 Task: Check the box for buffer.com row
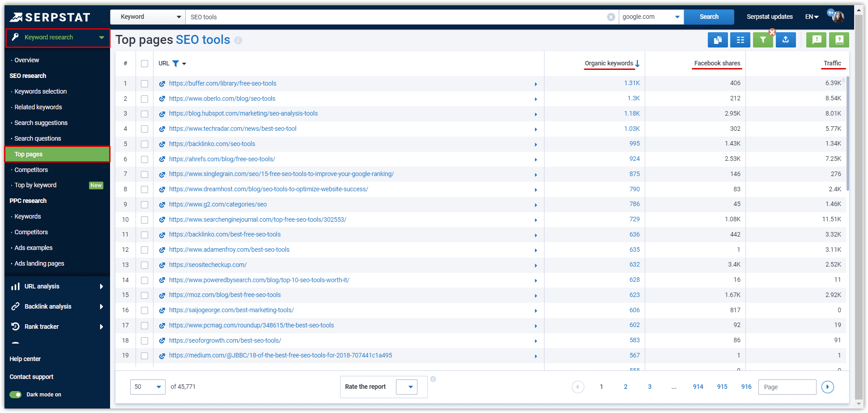tap(145, 84)
